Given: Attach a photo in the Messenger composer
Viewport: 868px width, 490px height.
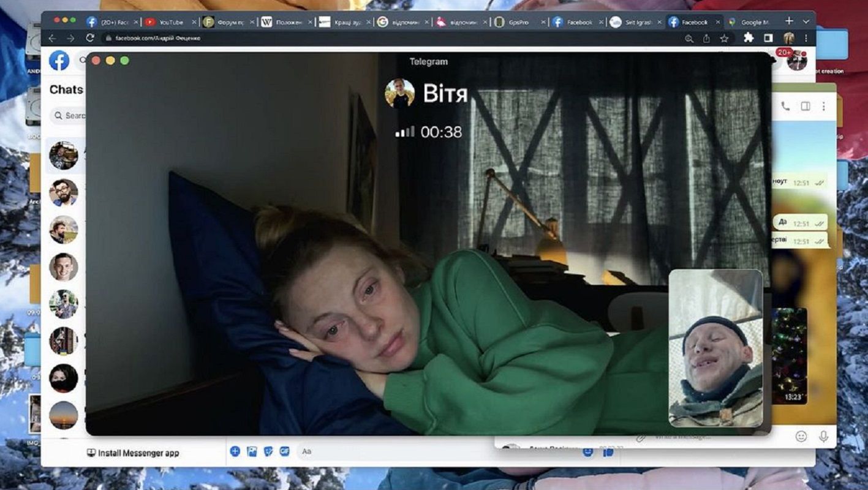Looking at the screenshot, I should (252, 451).
